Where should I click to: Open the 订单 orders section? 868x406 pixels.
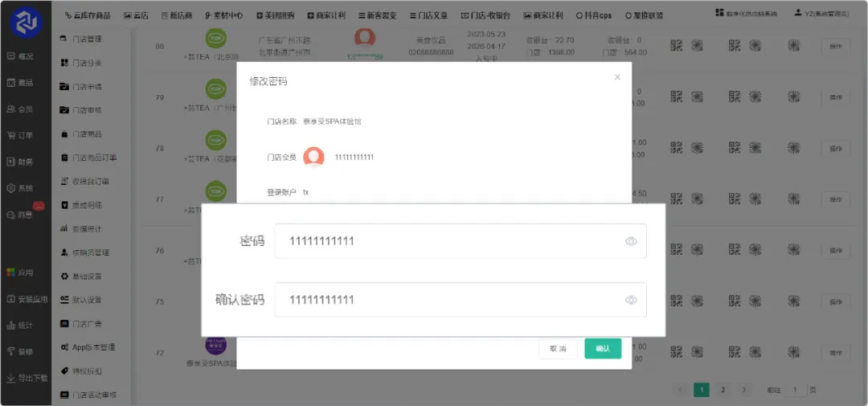(20, 136)
